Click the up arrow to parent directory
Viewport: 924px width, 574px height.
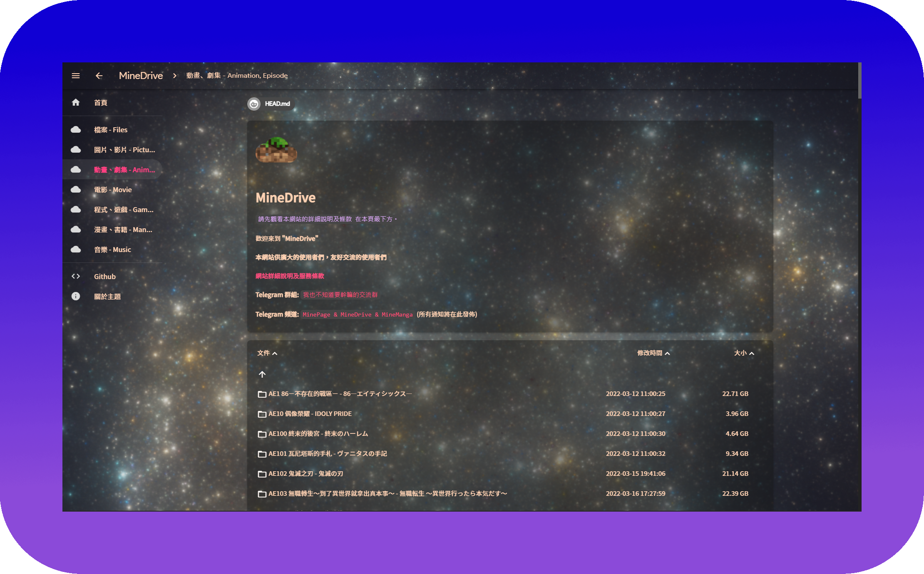point(262,374)
